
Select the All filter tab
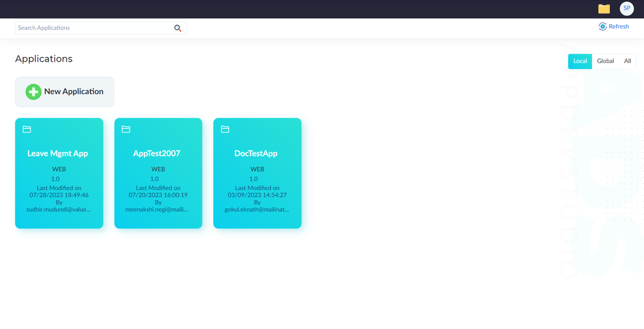point(627,61)
